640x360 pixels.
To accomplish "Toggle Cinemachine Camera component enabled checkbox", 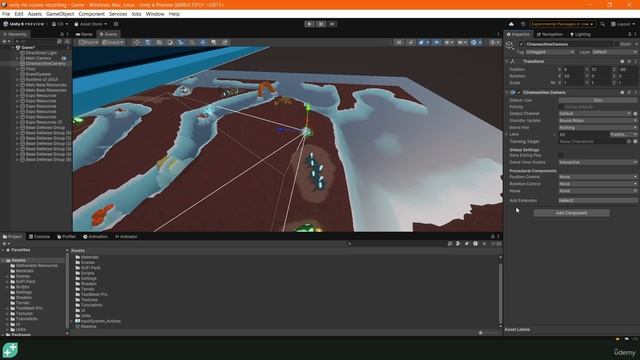I will point(519,93).
